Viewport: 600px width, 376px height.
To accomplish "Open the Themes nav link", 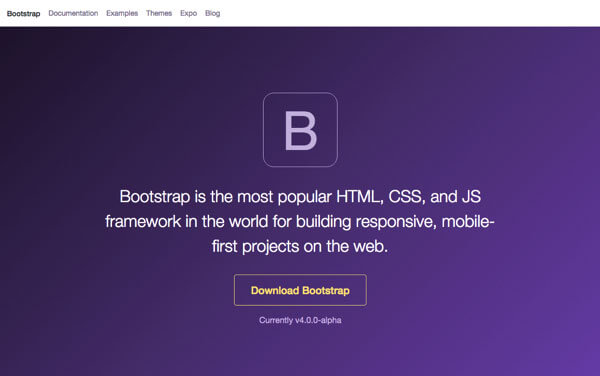I will coord(159,13).
